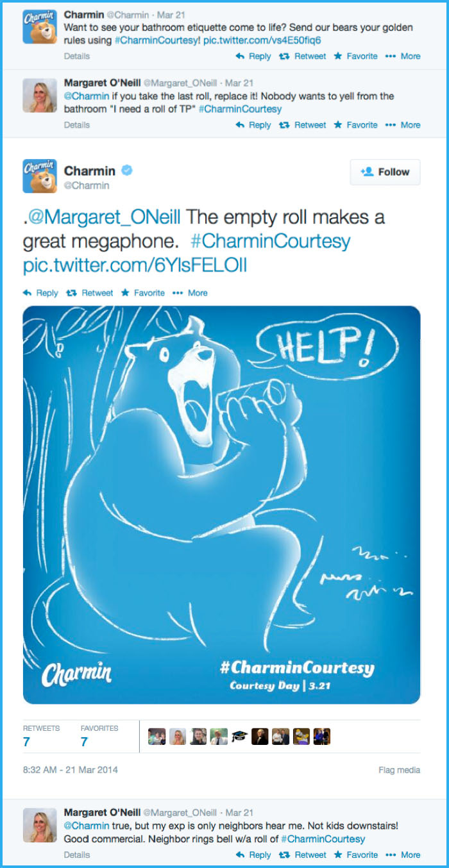The width and height of the screenshot is (449, 868).
Task: Open first avatar in the retweeters row
Action: (157, 737)
